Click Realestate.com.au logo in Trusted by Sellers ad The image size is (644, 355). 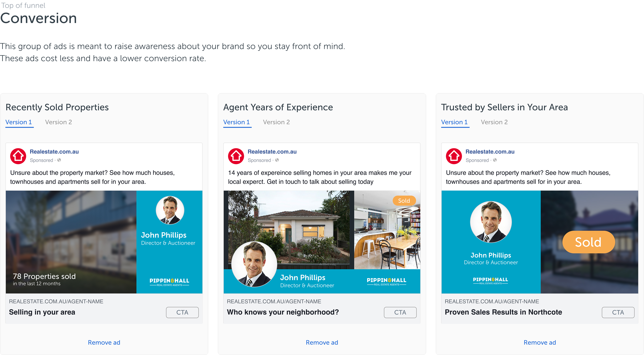(454, 156)
